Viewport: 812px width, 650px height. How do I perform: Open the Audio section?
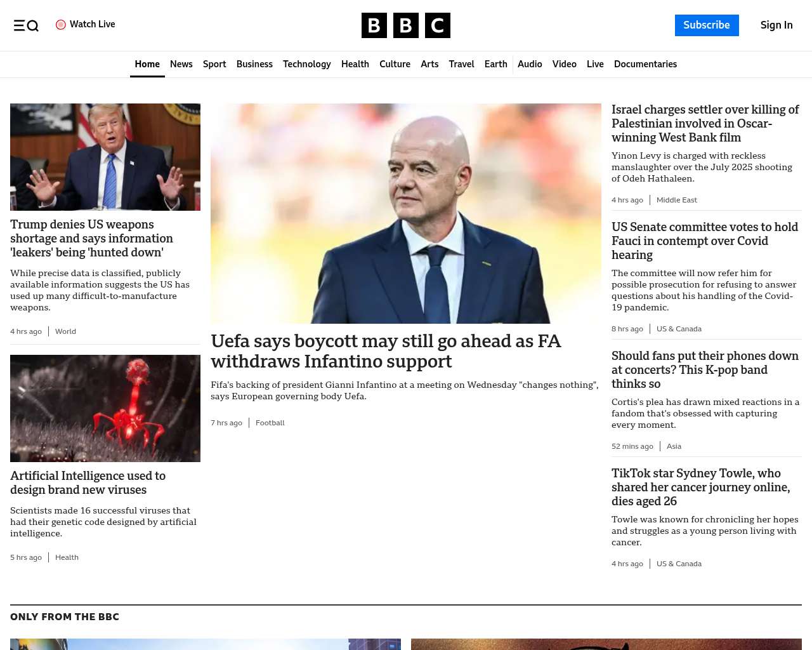coord(530,64)
